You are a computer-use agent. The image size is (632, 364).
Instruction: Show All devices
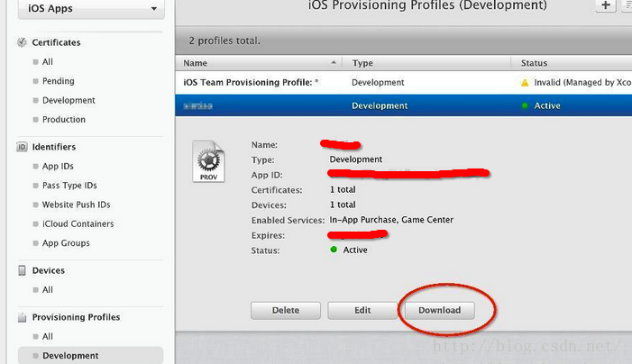(48, 290)
